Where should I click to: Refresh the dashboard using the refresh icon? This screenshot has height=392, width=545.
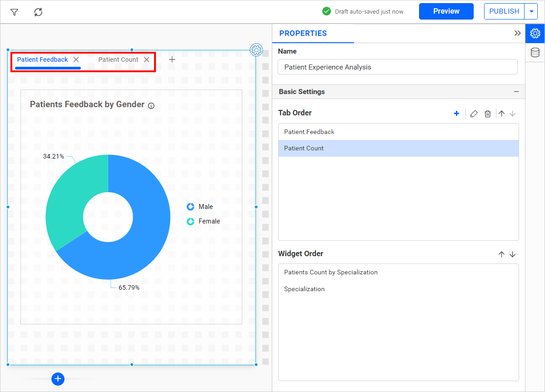pos(38,12)
